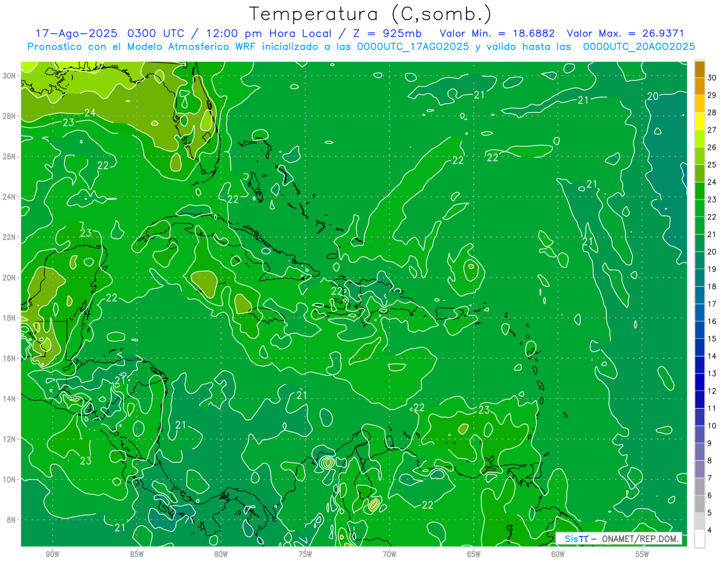Click the "Valor Min. = 18.6882" value
The width and height of the screenshot is (728, 562).
click(498, 33)
